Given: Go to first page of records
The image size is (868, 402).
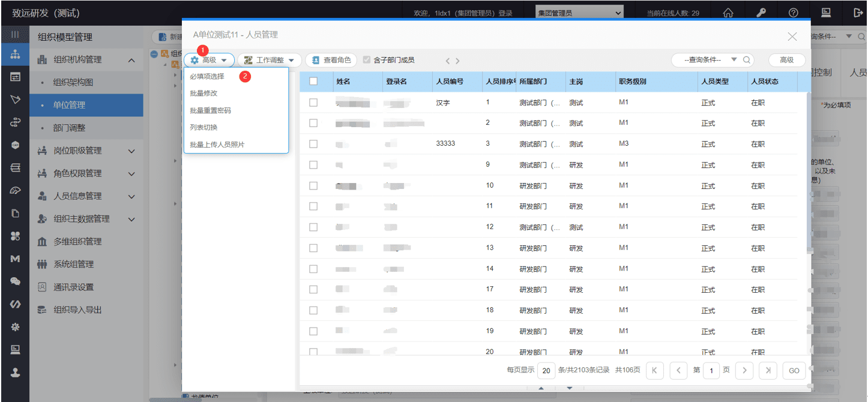Looking at the screenshot, I should [x=654, y=371].
